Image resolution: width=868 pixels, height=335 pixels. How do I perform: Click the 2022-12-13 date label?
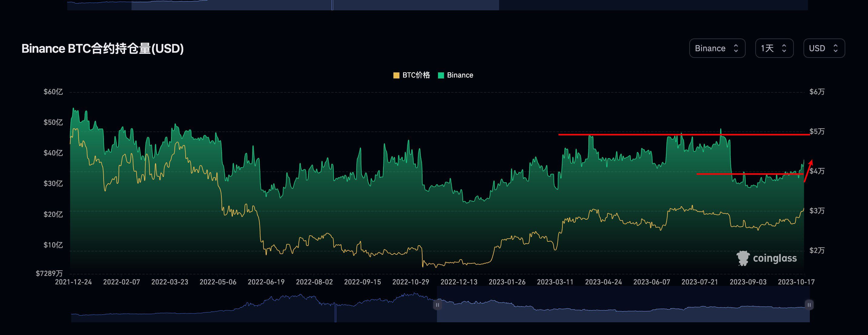point(459,282)
